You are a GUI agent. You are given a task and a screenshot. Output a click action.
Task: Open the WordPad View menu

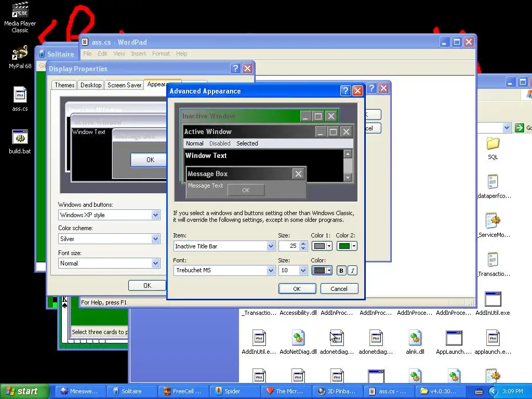tap(119, 54)
